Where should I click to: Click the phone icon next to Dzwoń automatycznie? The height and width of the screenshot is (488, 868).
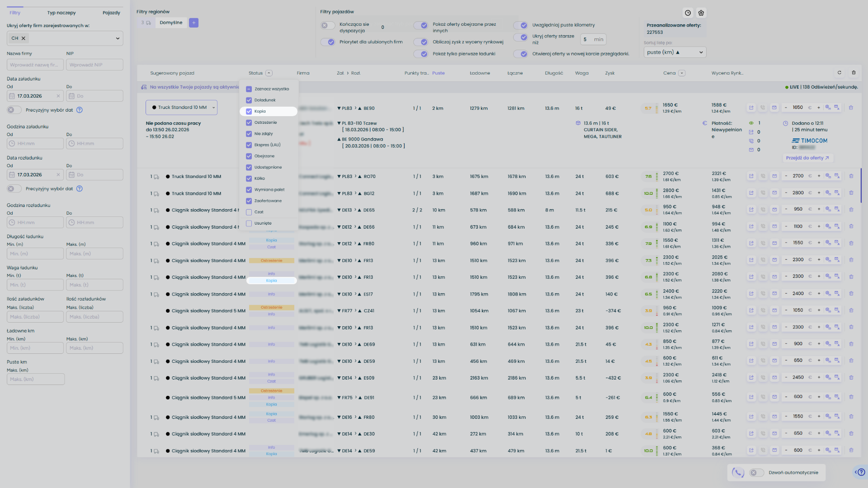tap(738, 473)
